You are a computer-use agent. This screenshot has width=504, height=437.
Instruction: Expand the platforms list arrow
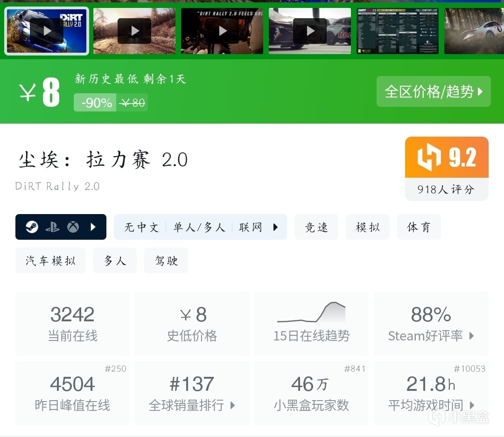(x=93, y=227)
